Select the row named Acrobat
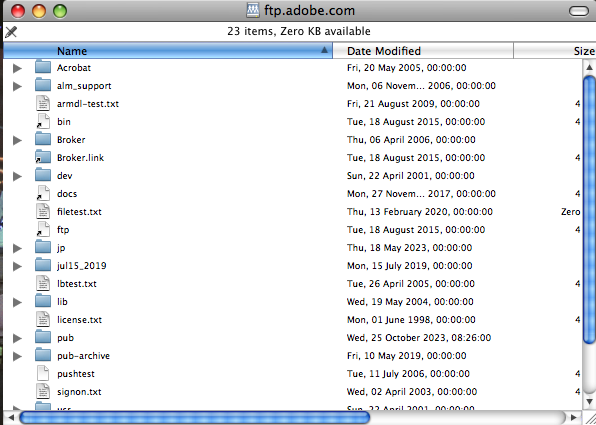This screenshot has width=596, height=425. click(292, 68)
